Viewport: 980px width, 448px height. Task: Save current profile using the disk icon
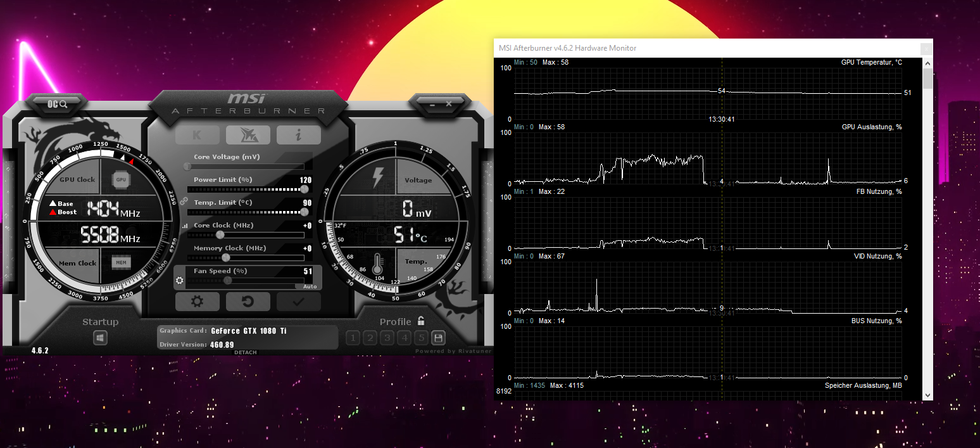point(438,338)
